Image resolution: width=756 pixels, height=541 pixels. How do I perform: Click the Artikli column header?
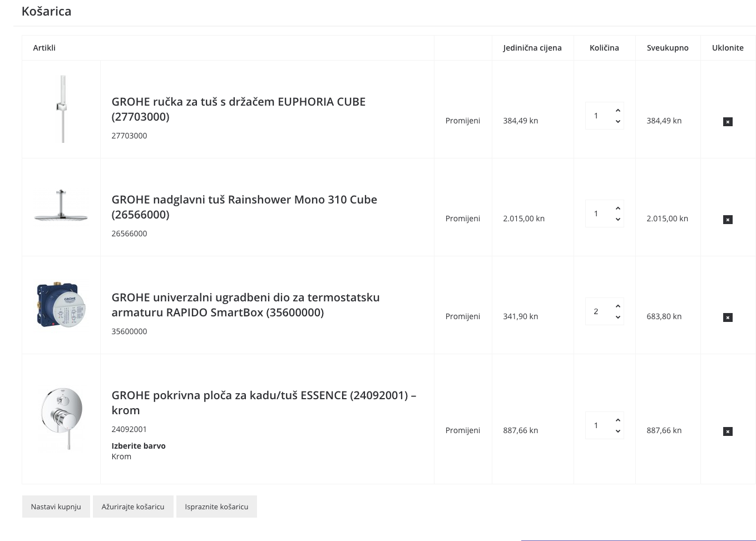(x=44, y=48)
